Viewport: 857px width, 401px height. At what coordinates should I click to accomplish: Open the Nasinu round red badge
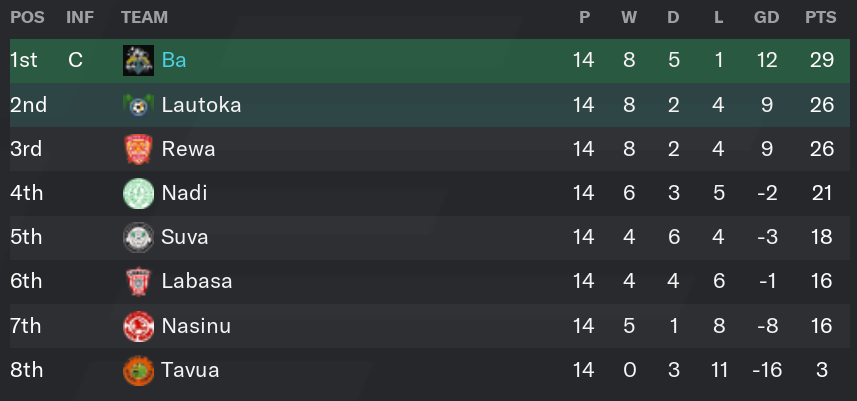(138, 326)
